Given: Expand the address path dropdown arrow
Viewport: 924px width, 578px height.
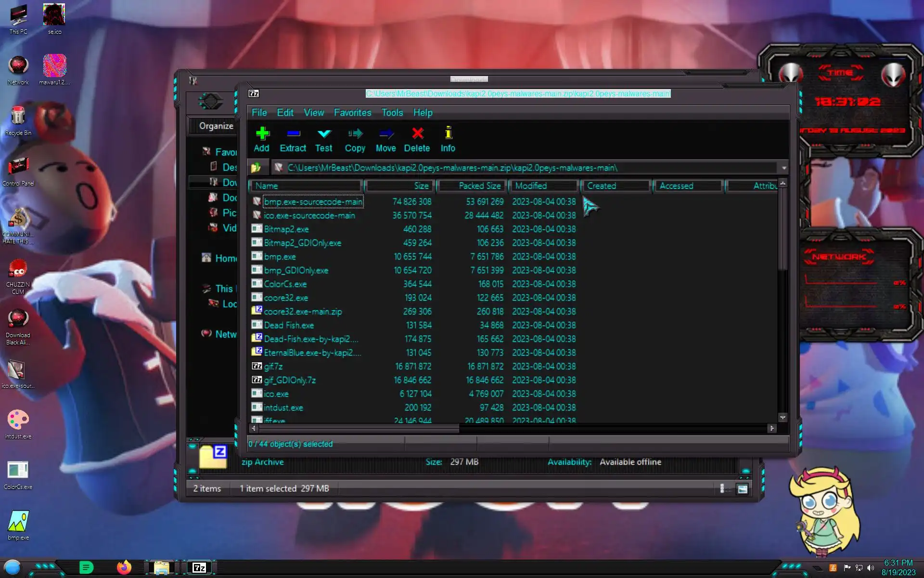Looking at the screenshot, I should coord(784,168).
